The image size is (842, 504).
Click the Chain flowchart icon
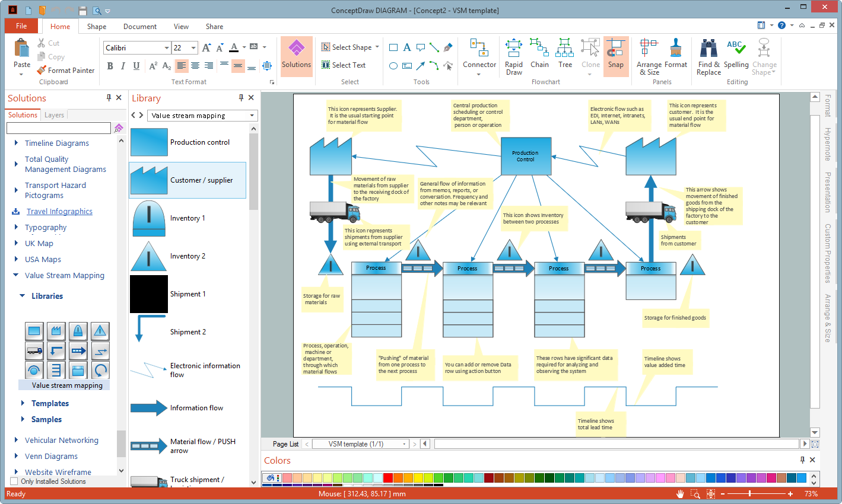click(x=539, y=53)
